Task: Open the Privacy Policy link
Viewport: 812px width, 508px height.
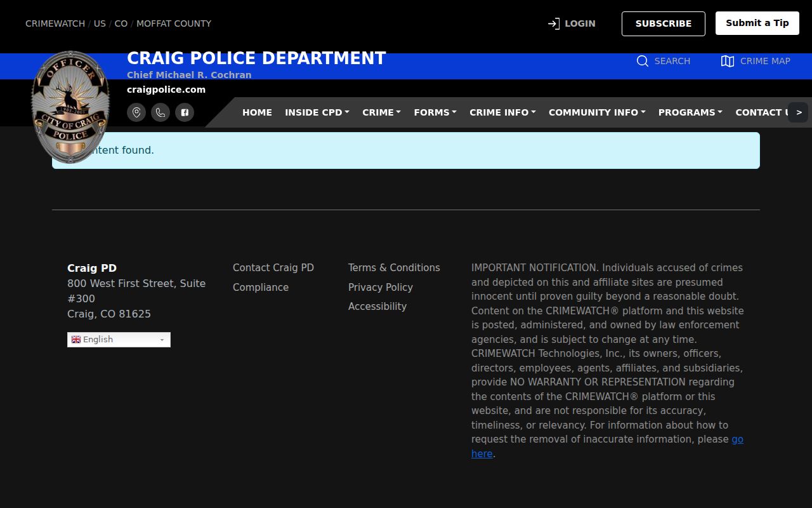Action: coord(381,287)
